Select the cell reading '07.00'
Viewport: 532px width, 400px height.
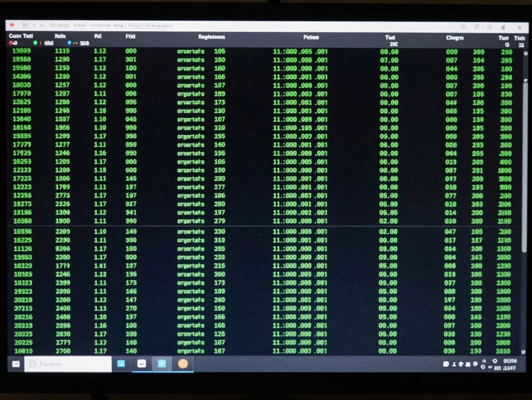pos(389,60)
